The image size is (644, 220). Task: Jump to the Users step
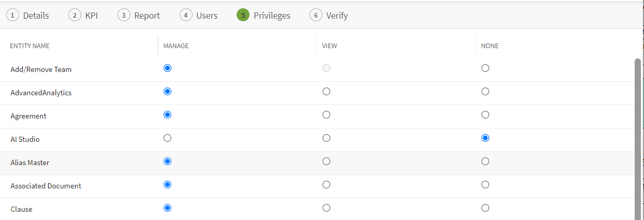coord(199,16)
